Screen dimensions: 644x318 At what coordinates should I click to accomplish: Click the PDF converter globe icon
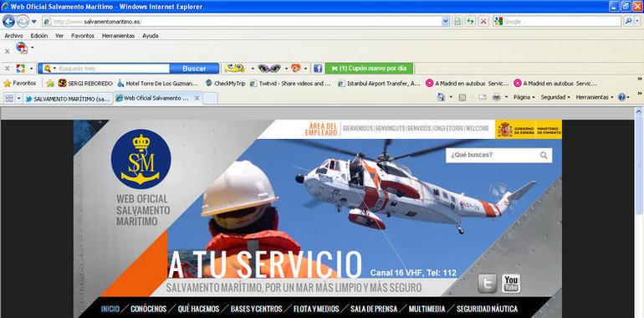[x=22, y=48]
